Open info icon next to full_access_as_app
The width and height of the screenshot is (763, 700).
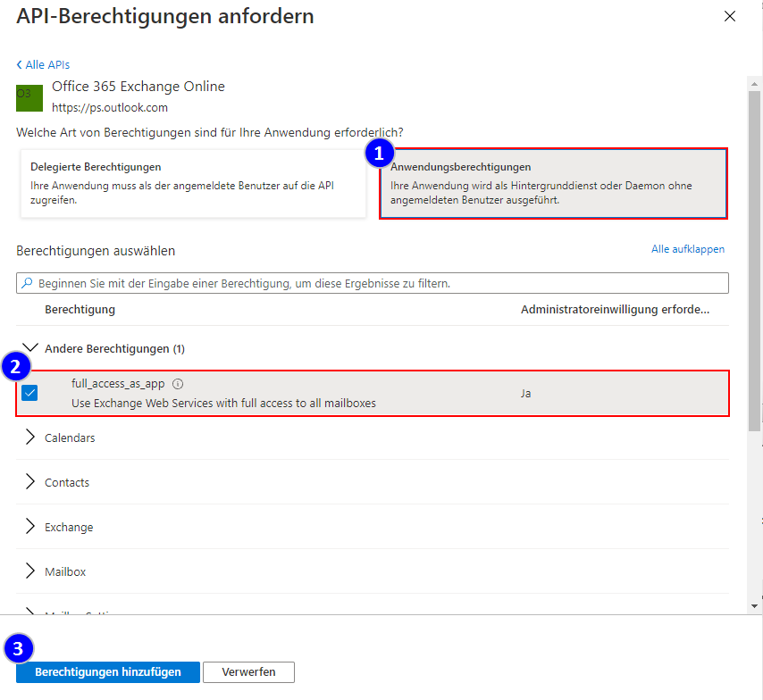tap(178, 384)
